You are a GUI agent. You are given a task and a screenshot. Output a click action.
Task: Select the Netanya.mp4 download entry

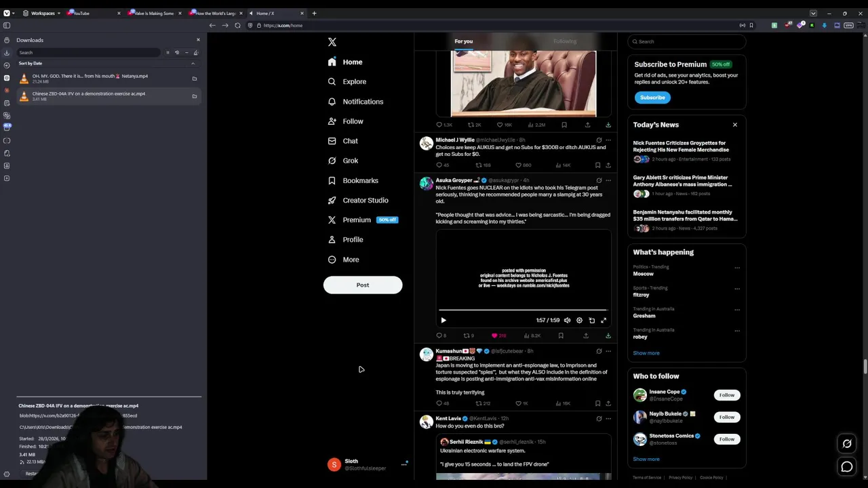click(x=108, y=79)
